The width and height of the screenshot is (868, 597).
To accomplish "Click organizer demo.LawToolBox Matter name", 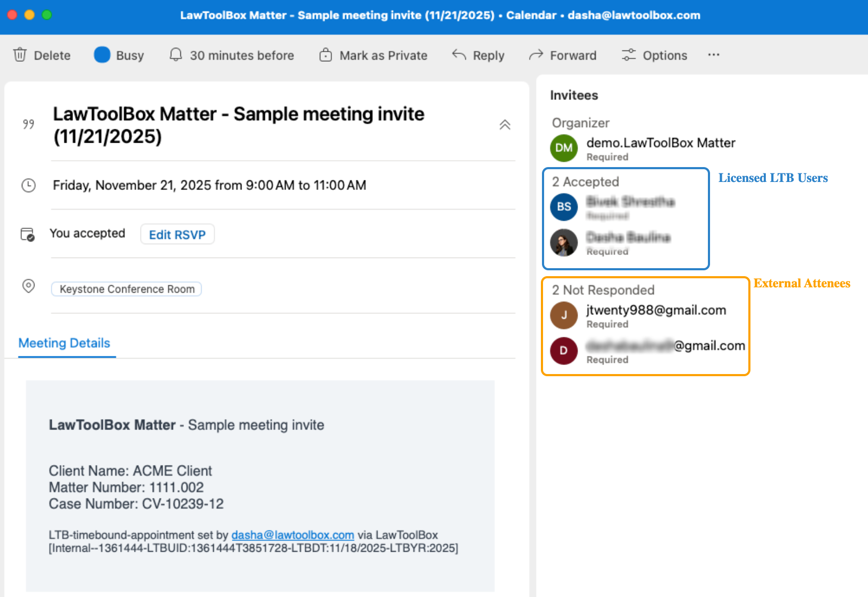I will click(661, 143).
